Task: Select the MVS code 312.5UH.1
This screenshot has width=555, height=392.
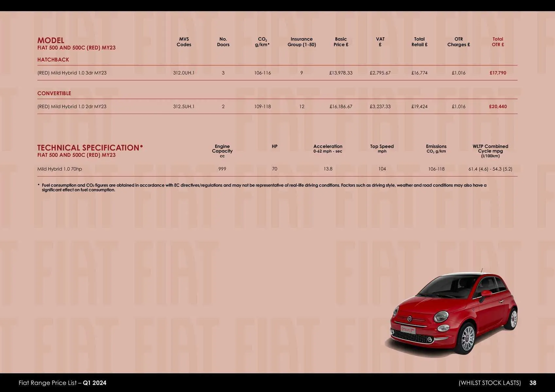Action: 183,106
